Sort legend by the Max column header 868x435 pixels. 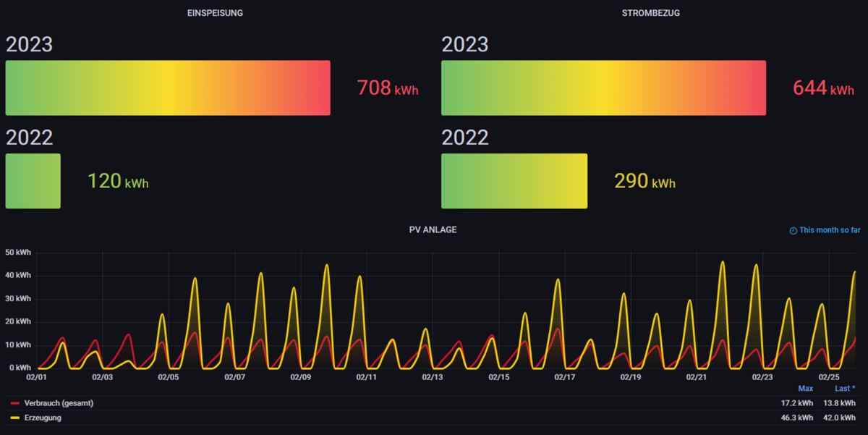[805, 389]
